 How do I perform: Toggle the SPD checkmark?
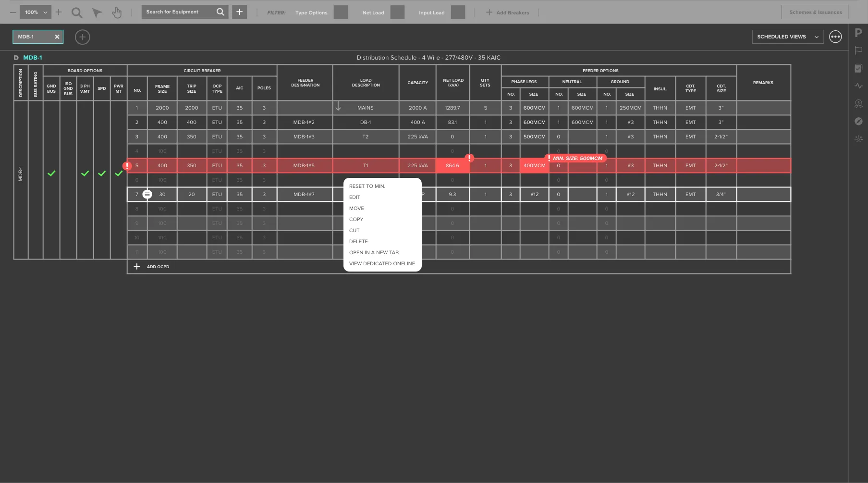(x=102, y=173)
